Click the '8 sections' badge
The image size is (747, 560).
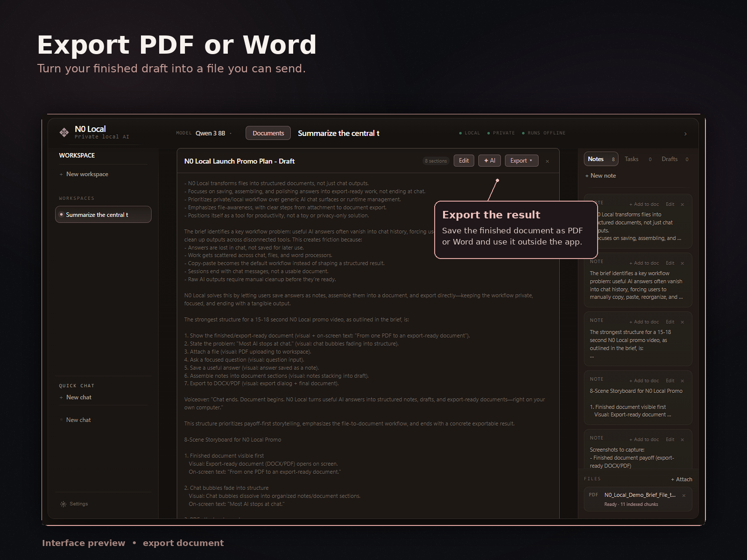coord(436,161)
